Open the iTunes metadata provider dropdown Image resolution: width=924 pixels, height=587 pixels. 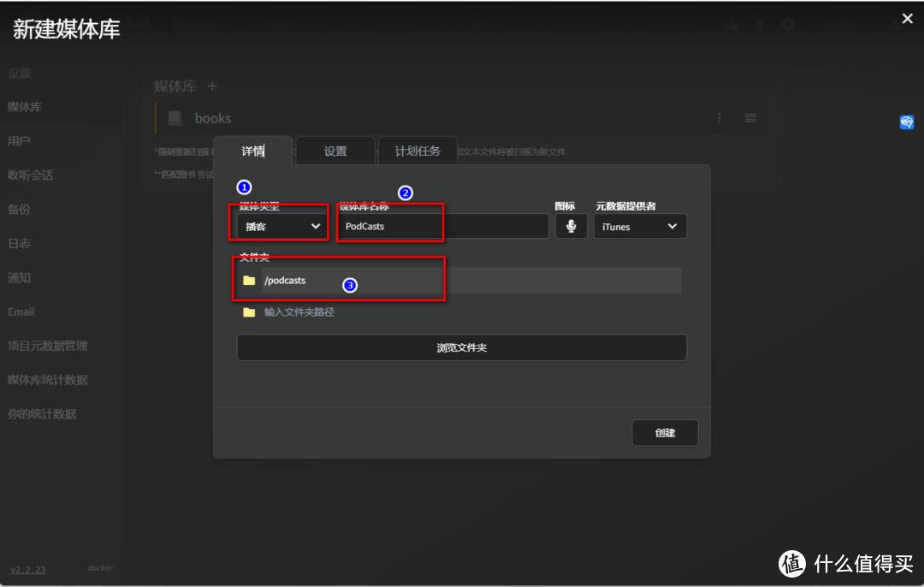click(x=640, y=226)
